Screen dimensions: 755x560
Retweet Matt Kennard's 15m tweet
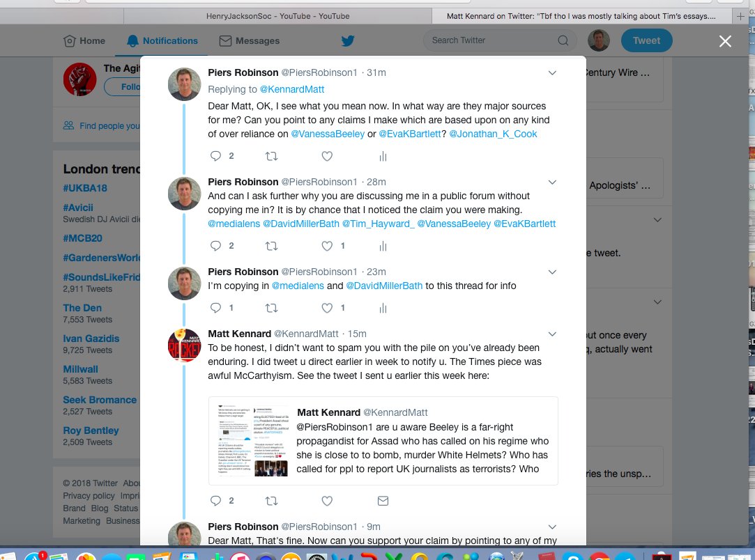pos(272,501)
